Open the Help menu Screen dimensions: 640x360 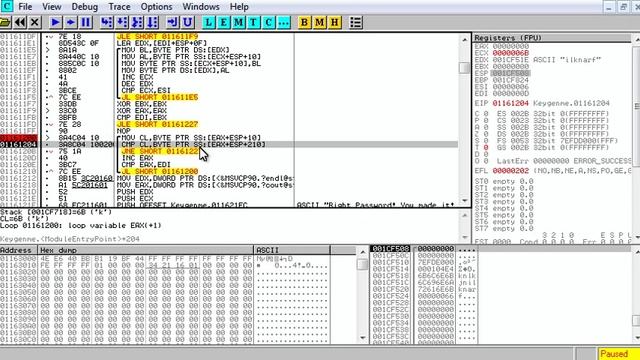tap(239, 7)
